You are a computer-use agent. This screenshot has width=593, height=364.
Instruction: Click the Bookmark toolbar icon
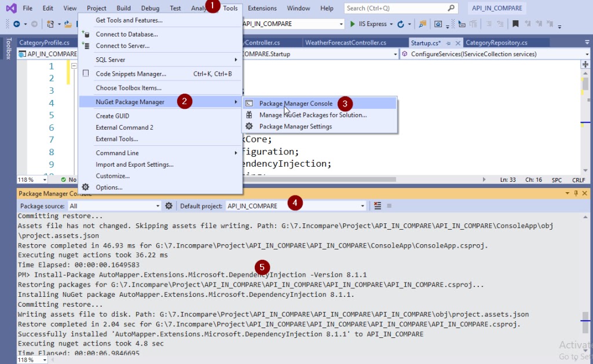point(515,24)
